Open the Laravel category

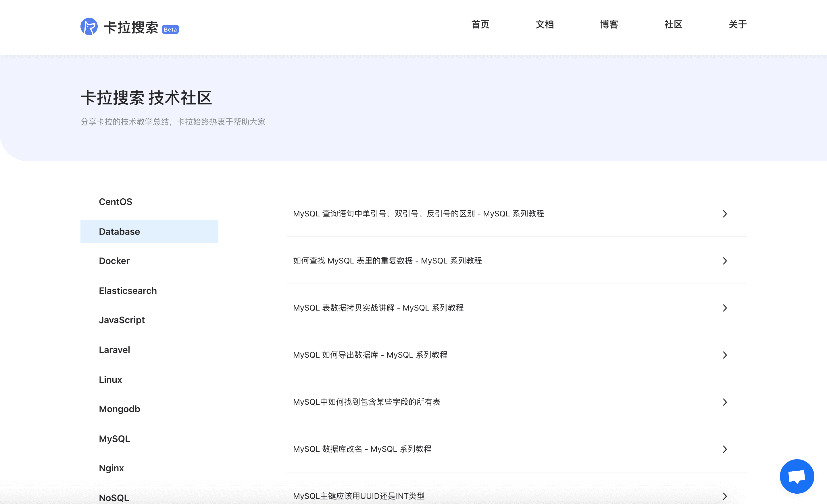click(x=114, y=350)
